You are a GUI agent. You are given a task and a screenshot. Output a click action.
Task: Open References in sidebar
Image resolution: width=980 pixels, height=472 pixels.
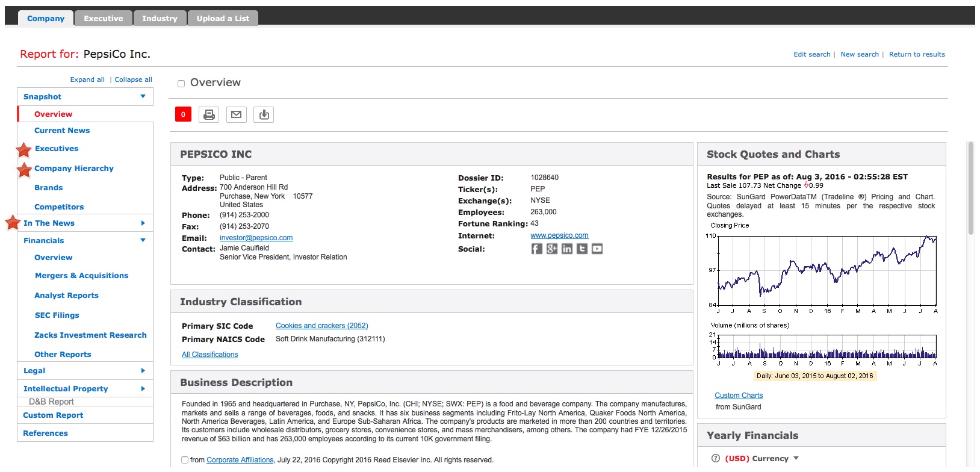(45, 433)
